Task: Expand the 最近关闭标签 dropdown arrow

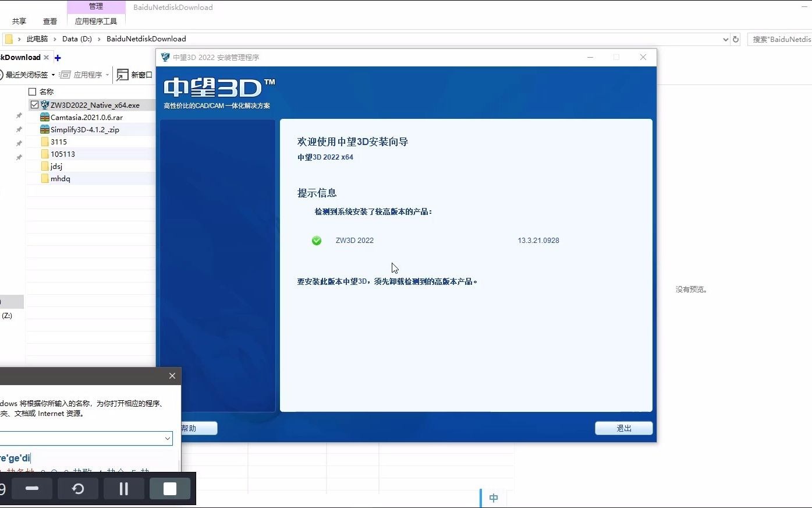Action: point(54,75)
